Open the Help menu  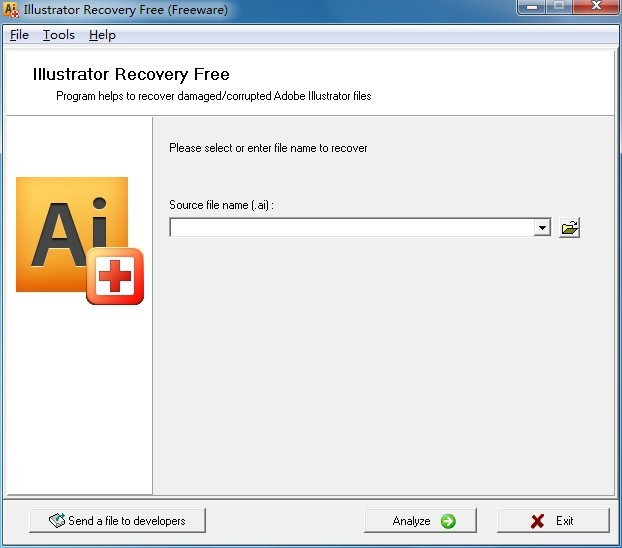pyautogui.click(x=102, y=35)
